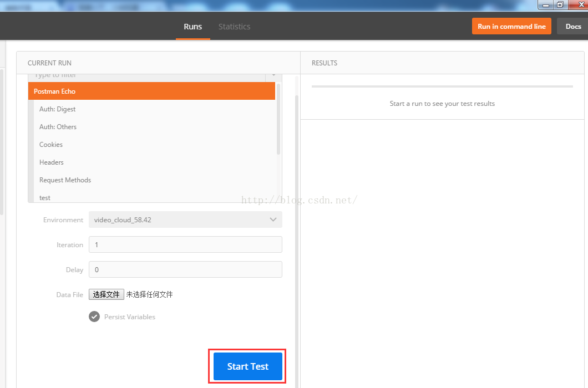588x388 pixels.
Task: Click the chevron arrow in Environment selector
Action: [x=273, y=220]
